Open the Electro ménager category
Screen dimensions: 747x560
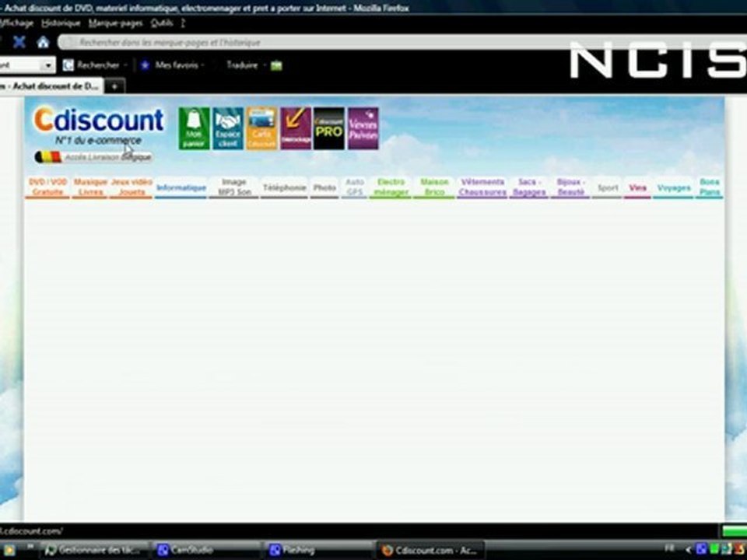[391, 187]
